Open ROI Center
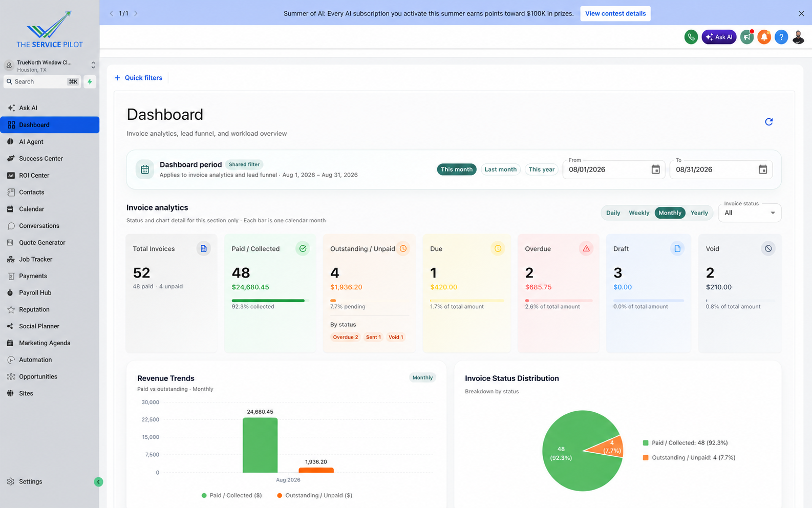 (50, 175)
